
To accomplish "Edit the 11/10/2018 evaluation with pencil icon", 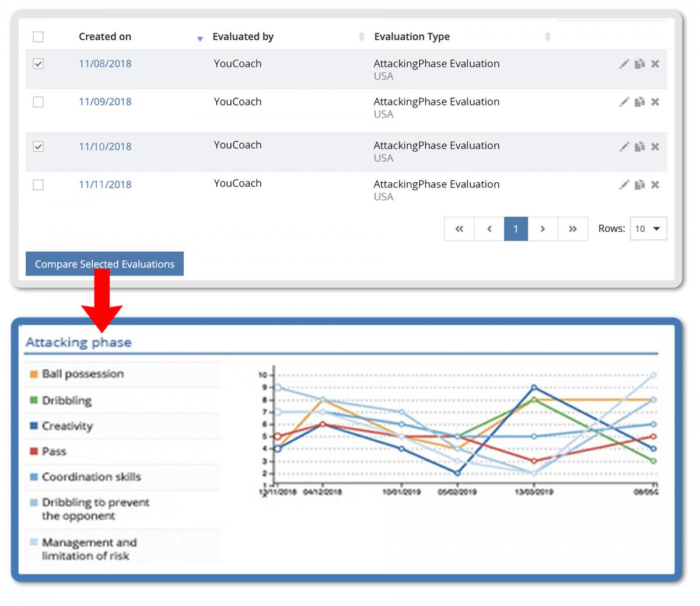I will tap(624, 147).
